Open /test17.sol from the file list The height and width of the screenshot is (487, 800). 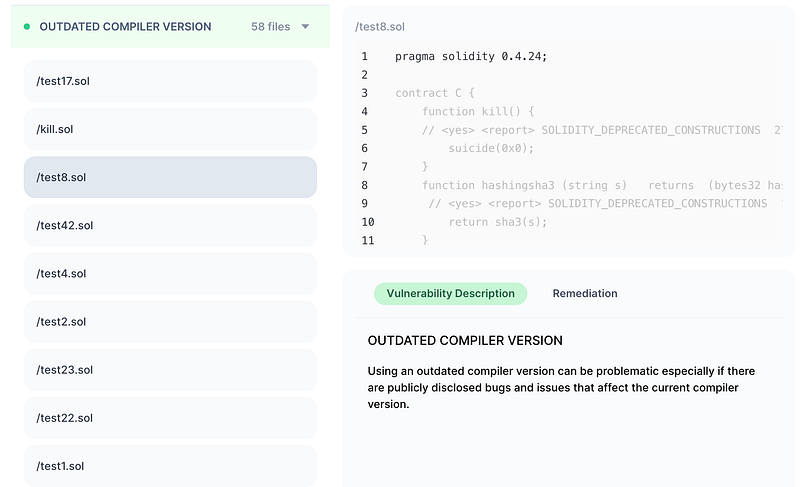click(169, 81)
